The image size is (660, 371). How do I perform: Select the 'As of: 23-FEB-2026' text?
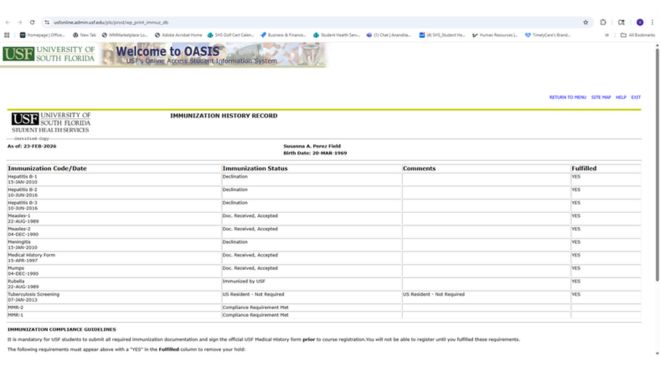tap(32, 146)
